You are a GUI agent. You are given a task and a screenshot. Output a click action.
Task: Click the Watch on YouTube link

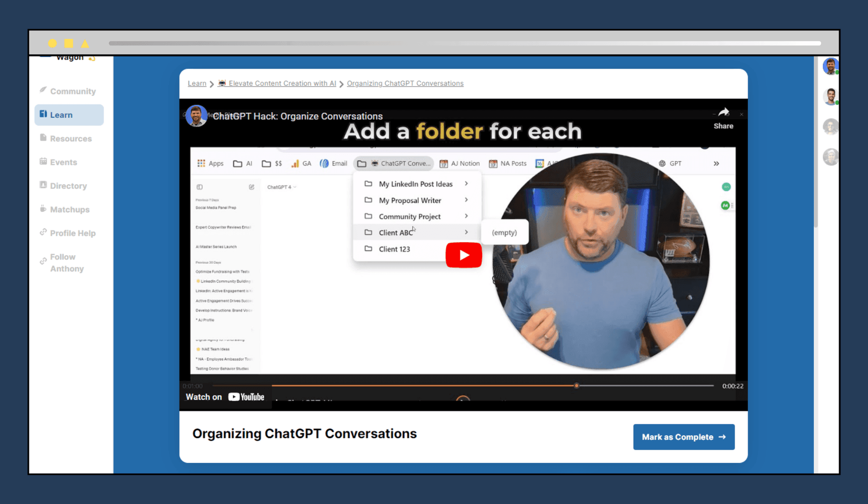point(225,397)
